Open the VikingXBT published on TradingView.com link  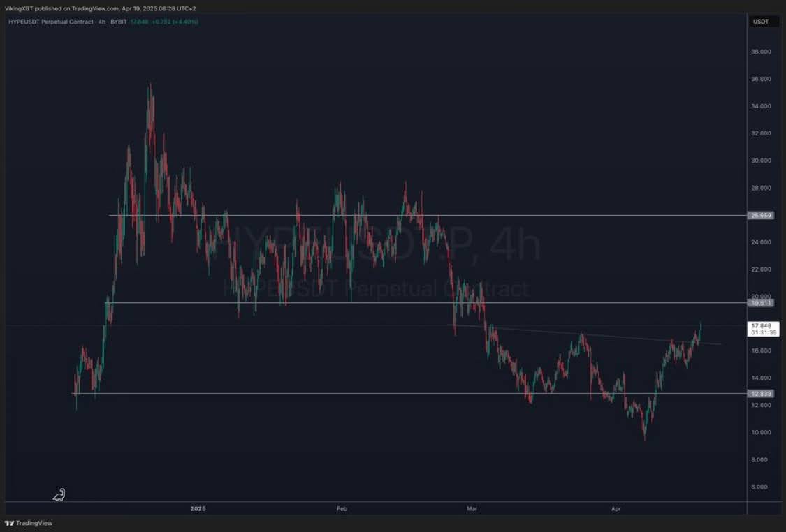pyautogui.click(x=99, y=8)
